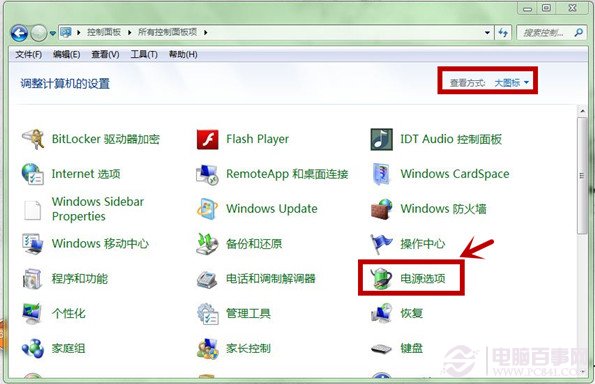This screenshot has width=595, height=384.
Task: Click the scrollbar up arrow
Action: 582,111
